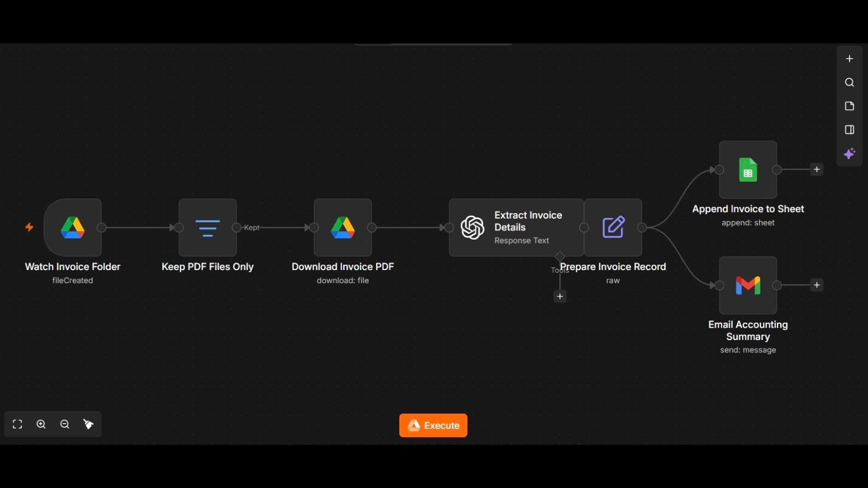Execute the workflow
This screenshot has width=868, height=488.
click(433, 426)
